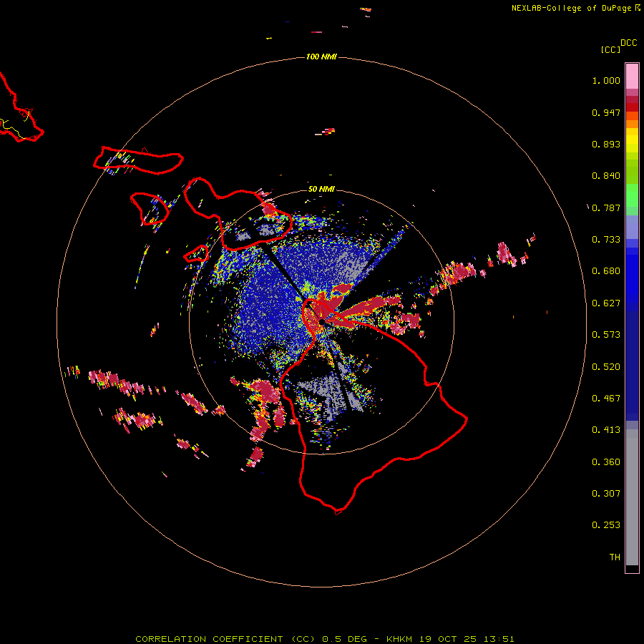Screen dimensions: 644x644
Task: Click the 0.253 scale value
Action: point(606,525)
